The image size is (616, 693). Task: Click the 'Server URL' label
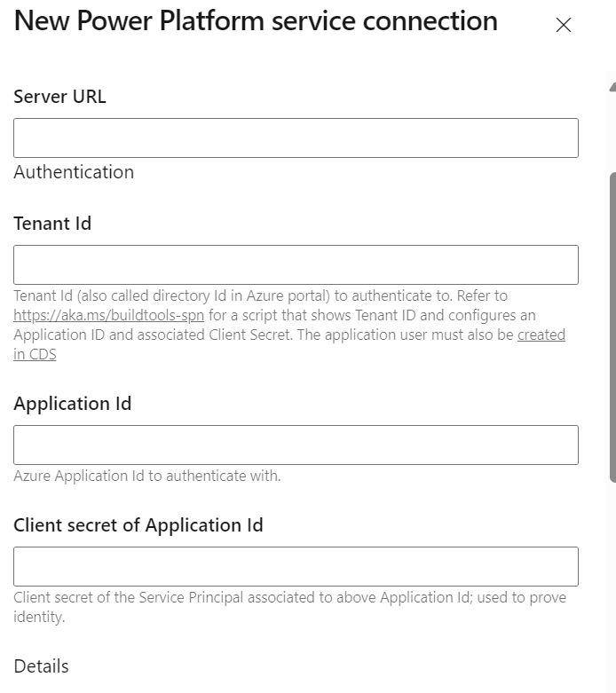(59, 97)
